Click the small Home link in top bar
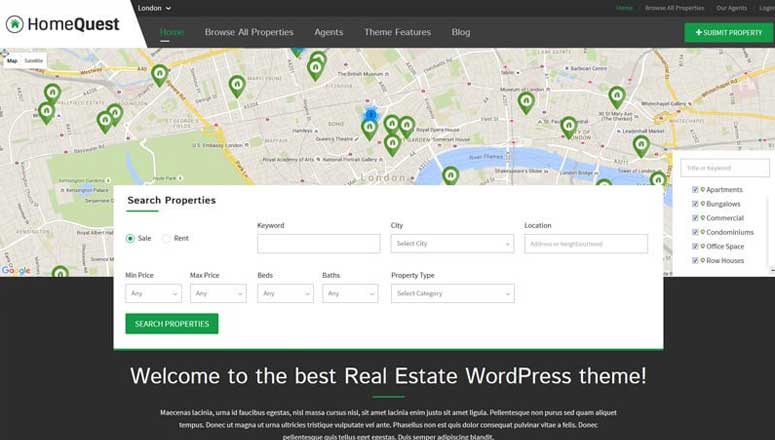Image resolution: width=775 pixels, height=440 pixels. (x=624, y=8)
